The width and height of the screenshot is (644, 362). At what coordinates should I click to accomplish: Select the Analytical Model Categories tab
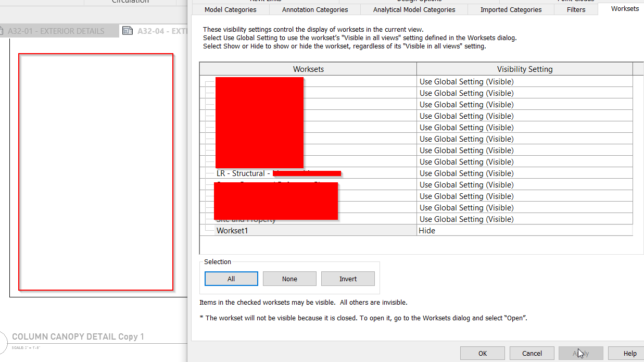[x=414, y=9]
